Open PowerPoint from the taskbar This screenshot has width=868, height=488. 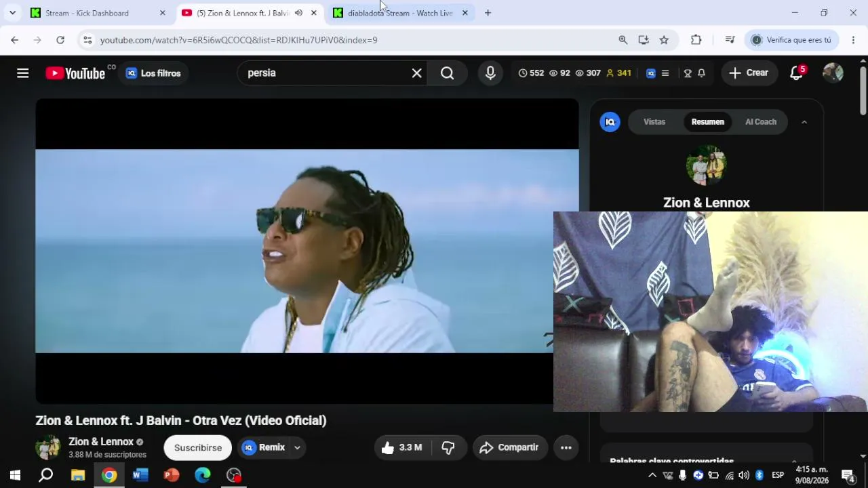(172, 475)
